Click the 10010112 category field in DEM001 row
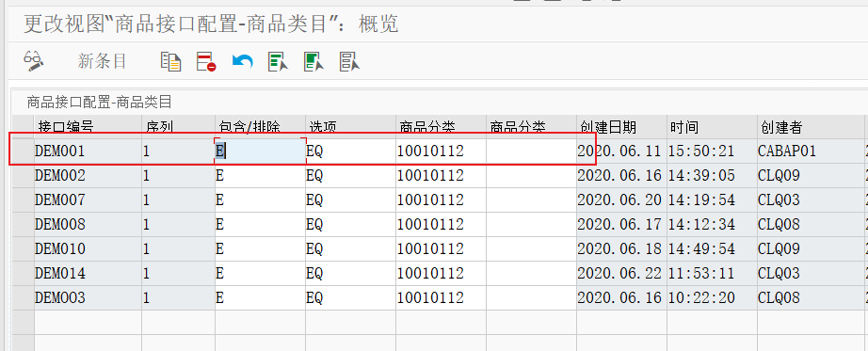Screen dimensions: 868x351 coord(442,152)
